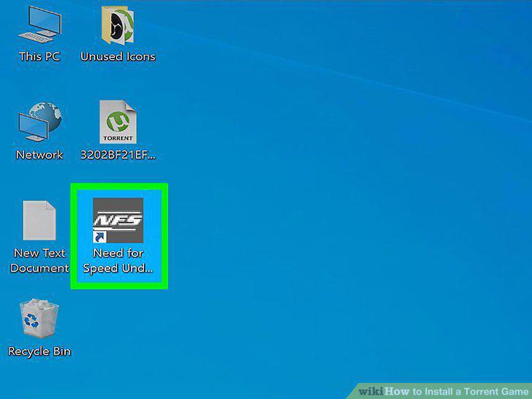Select the New Text Document icon

pos(39,220)
